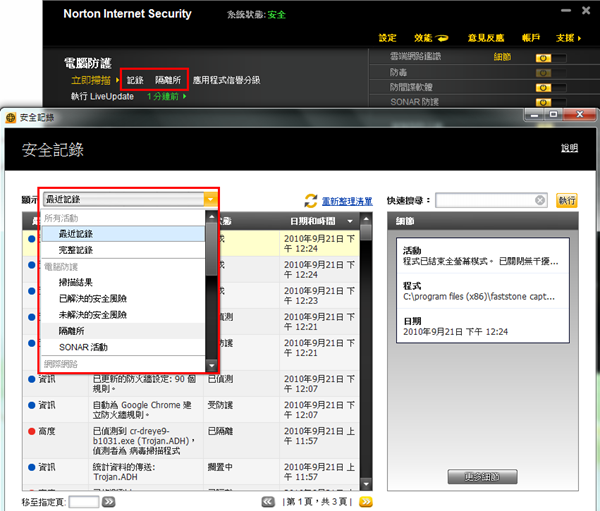Click 立即掃描 in Norton window

[91, 80]
